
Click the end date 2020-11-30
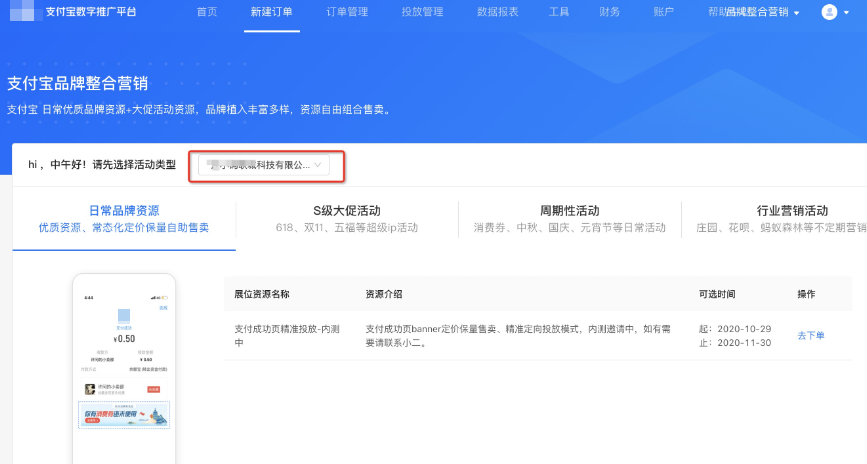pyautogui.click(x=744, y=343)
